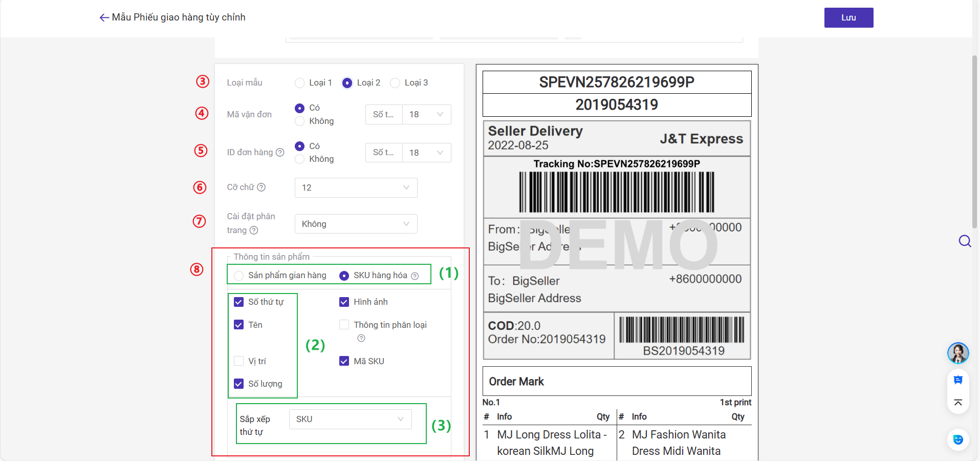The height and width of the screenshot is (461, 980).
Task: Uncheck the Hình ảnh checkbox
Action: (x=344, y=302)
